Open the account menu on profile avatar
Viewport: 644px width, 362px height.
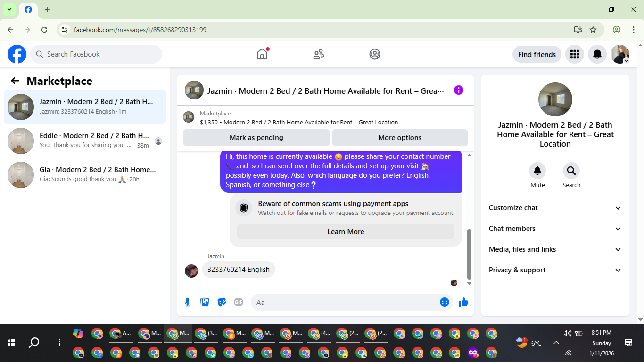click(620, 54)
